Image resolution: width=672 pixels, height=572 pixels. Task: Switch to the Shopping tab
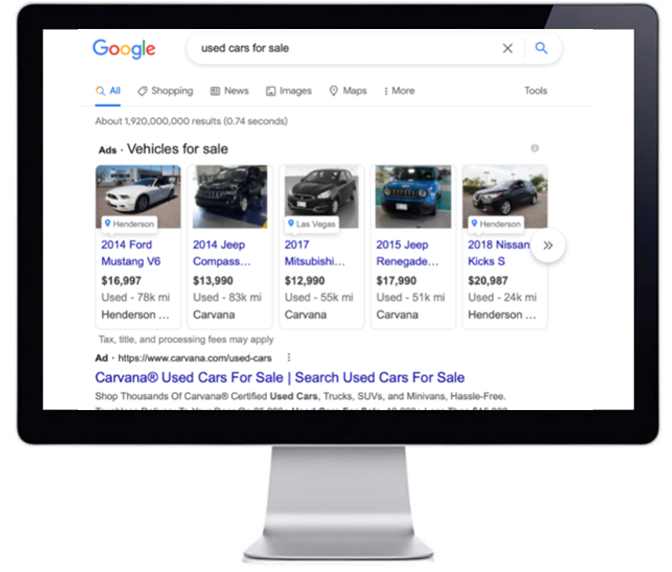coord(165,91)
